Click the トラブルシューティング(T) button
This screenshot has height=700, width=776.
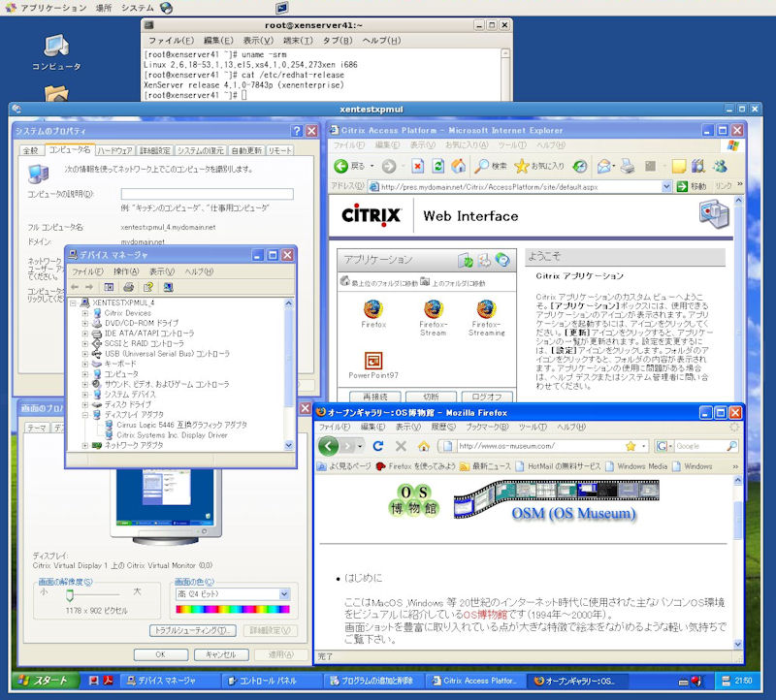click(192, 630)
